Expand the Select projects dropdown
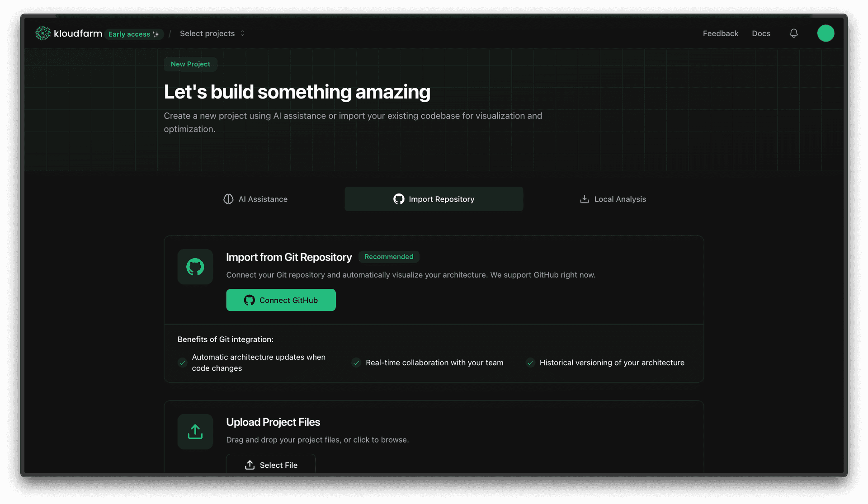The image size is (868, 504). click(212, 33)
